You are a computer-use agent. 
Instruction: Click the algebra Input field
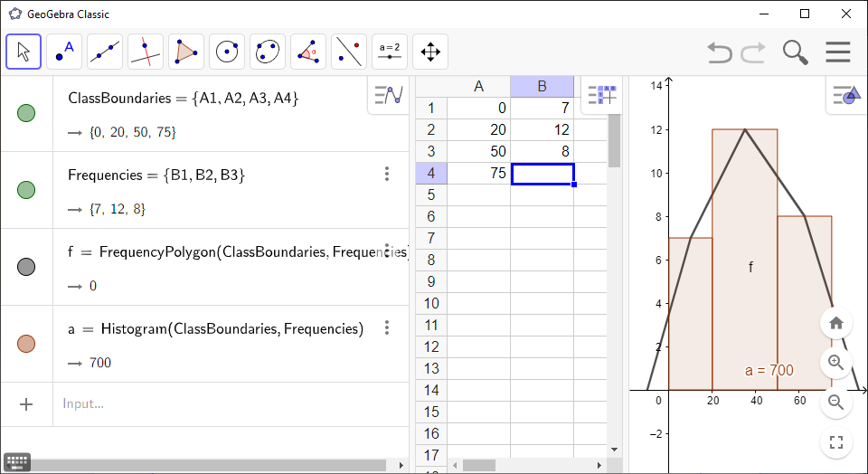[x=226, y=403]
